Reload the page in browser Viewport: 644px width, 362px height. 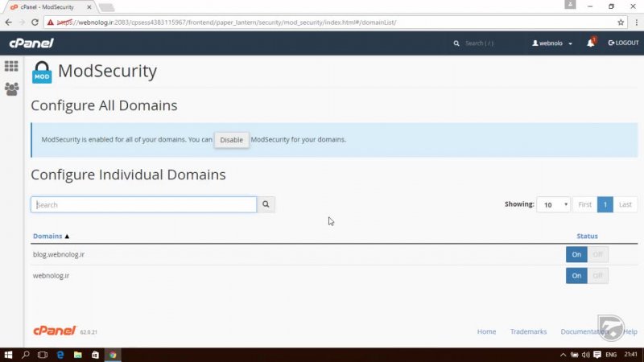click(35, 22)
